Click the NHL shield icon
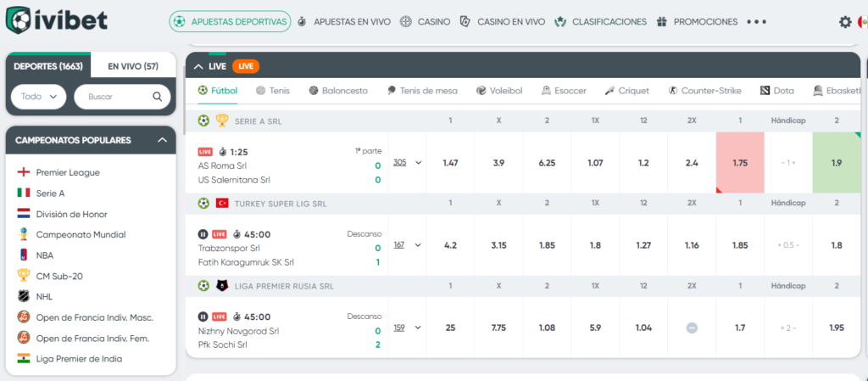 coord(23,296)
